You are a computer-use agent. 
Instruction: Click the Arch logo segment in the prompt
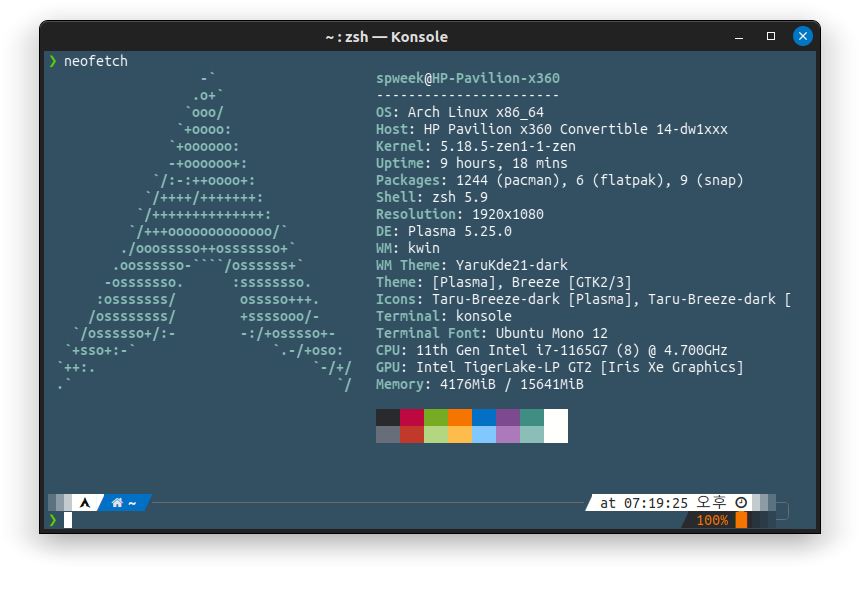[x=85, y=502]
